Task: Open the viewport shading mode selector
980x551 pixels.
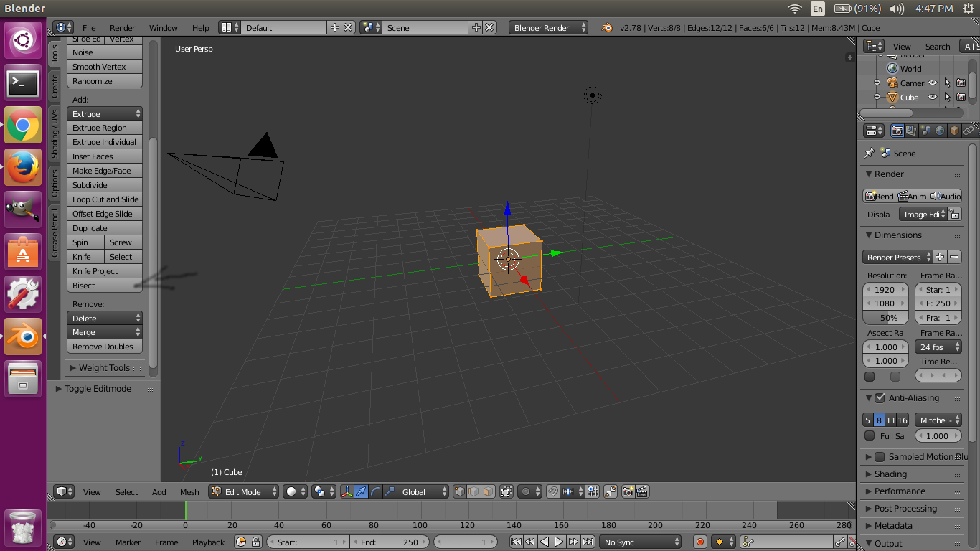Action: 295,491
